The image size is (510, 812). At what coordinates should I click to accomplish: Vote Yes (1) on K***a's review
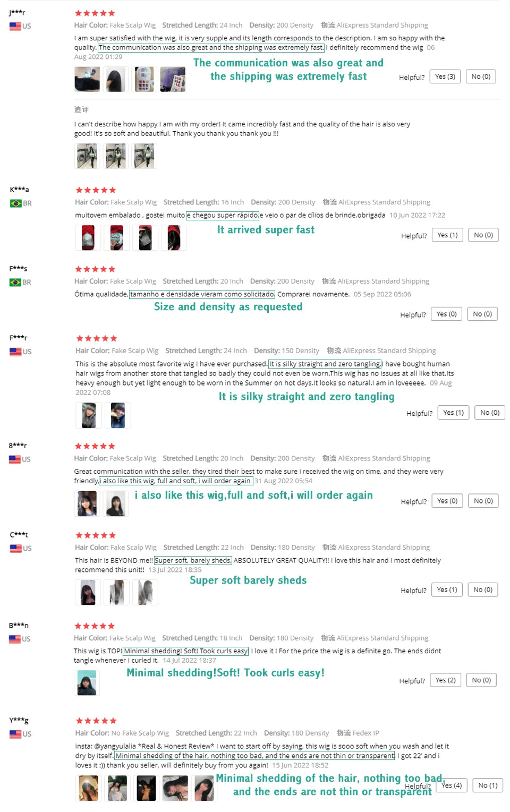447,235
